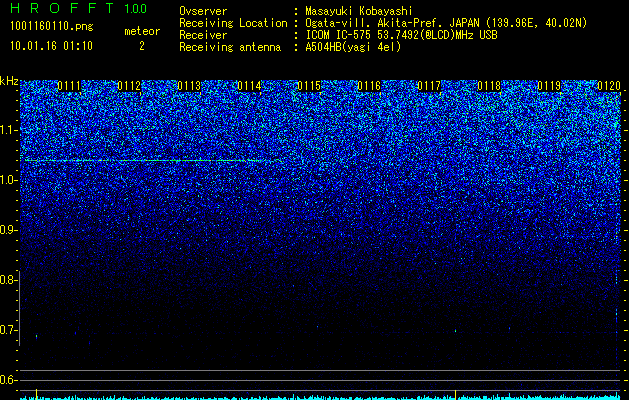Select the Ogata-vill. Akita-Pref. JAPAN location text

tap(446, 23)
